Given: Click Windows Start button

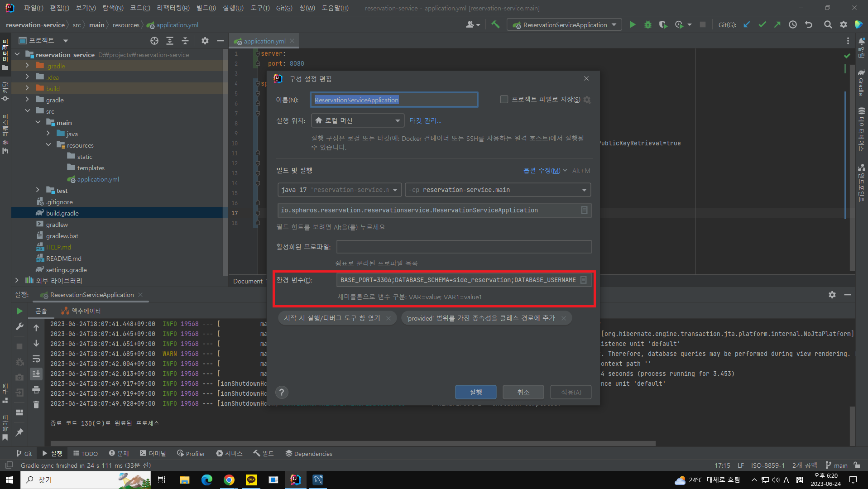Looking at the screenshot, I should tap(10, 480).
